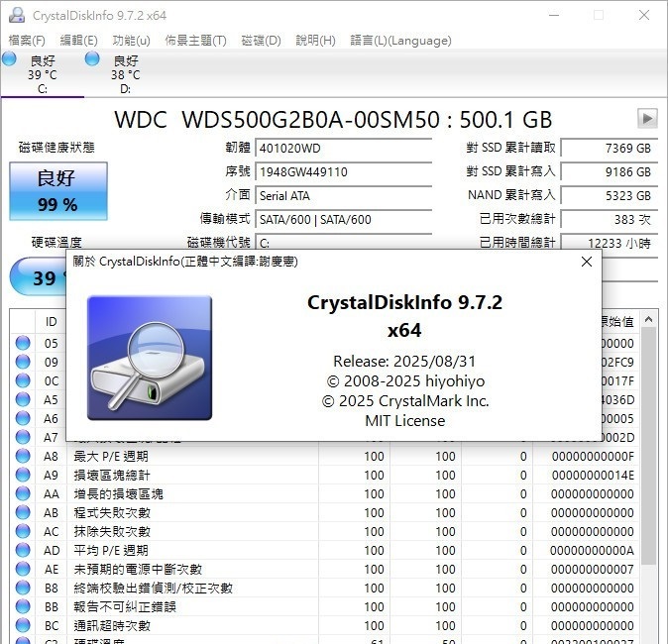
Task: Click the transfer mode field SATA/600
Action: point(343,220)
